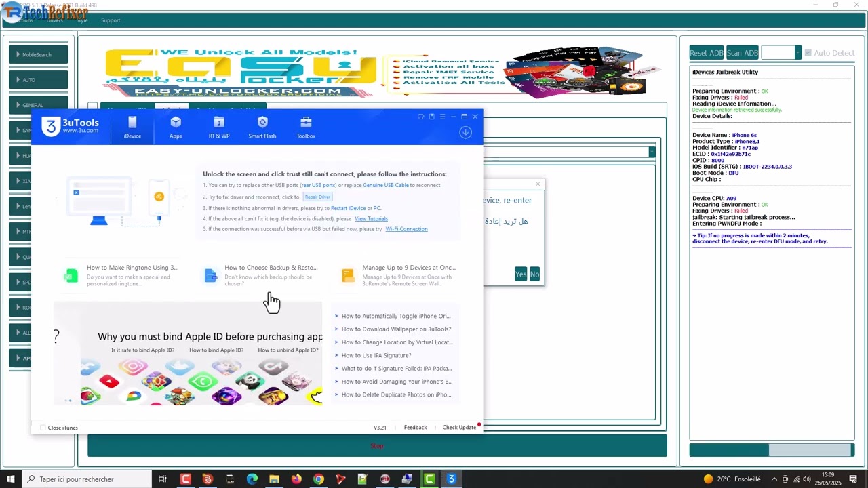Click Check Update in 3uTools
Screen dimensions: 868x488
tap(459, 428)
